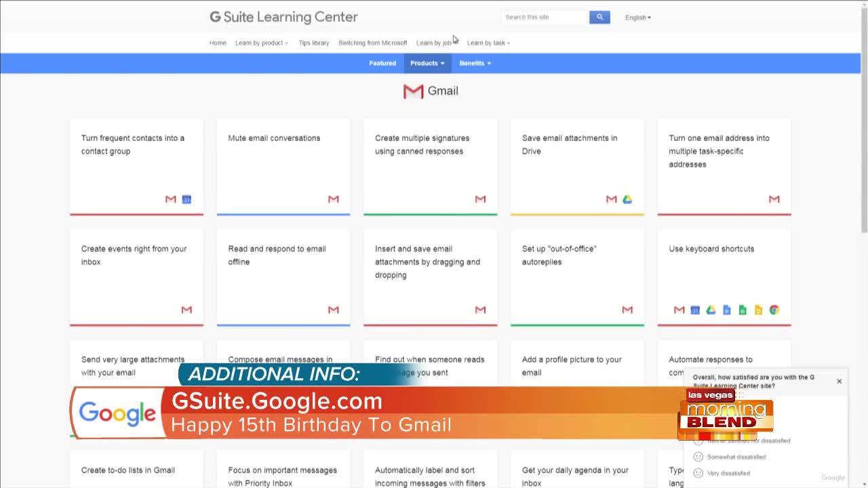Click Calendar icon on keyboard shortcuts card
Image resolution: width=868 pixels, height=488 pixels.
(695, 310)
